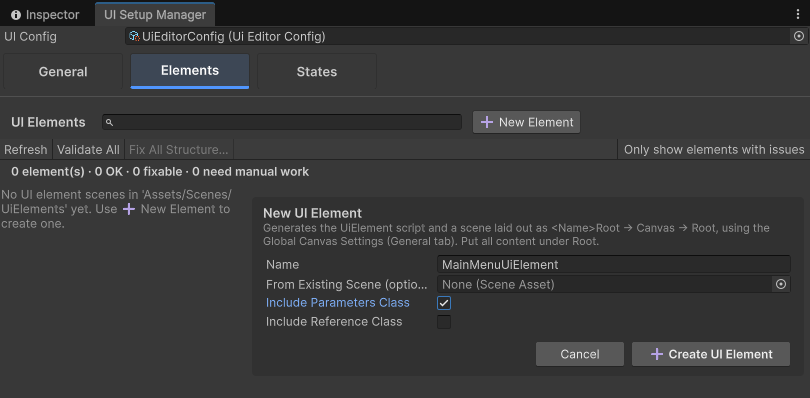Click the UI Elements section heading

48,122
